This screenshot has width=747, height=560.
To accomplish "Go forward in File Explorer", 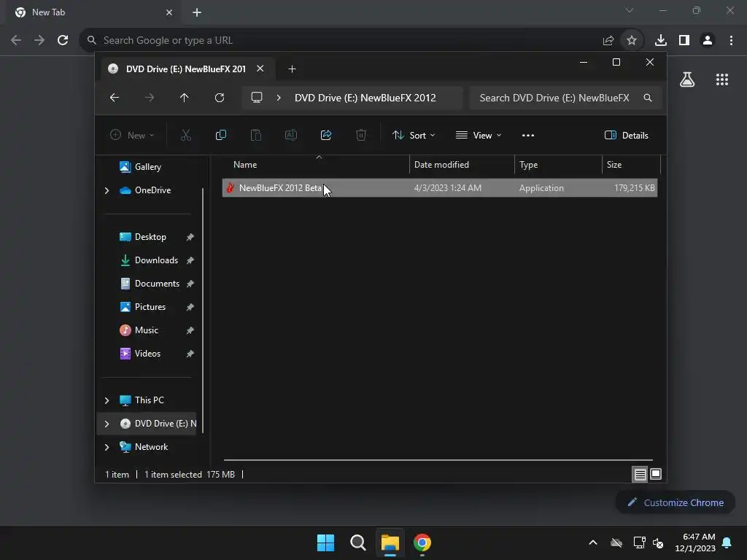I will point(150,98).
